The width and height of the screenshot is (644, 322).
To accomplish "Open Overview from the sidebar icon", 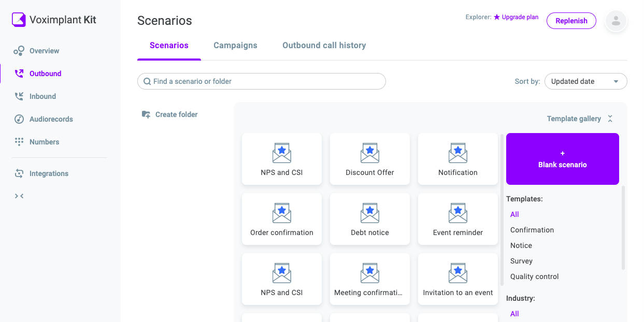I will 19,51.
